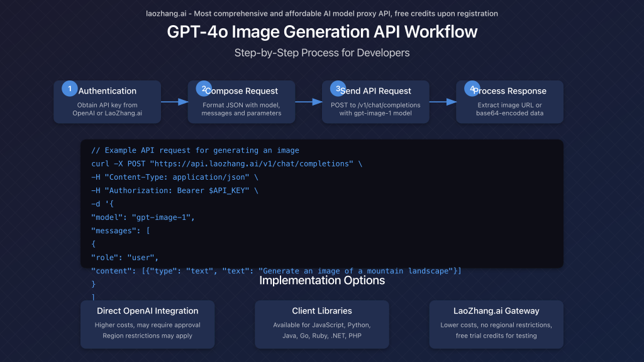Click 'Extract image URL or base64-encoded data' text
The image size is (644, 362).
[509, 109]
